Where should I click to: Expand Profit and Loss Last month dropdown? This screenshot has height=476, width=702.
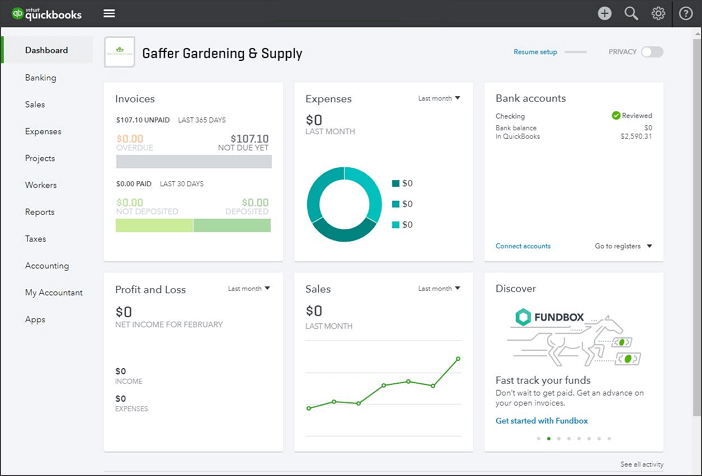pyautogui.click(x=249, y=288)
